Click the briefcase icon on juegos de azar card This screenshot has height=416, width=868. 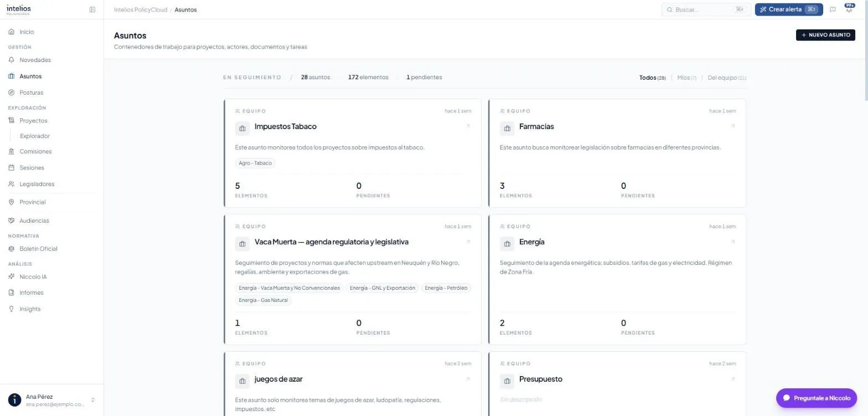tap(242, 381)
